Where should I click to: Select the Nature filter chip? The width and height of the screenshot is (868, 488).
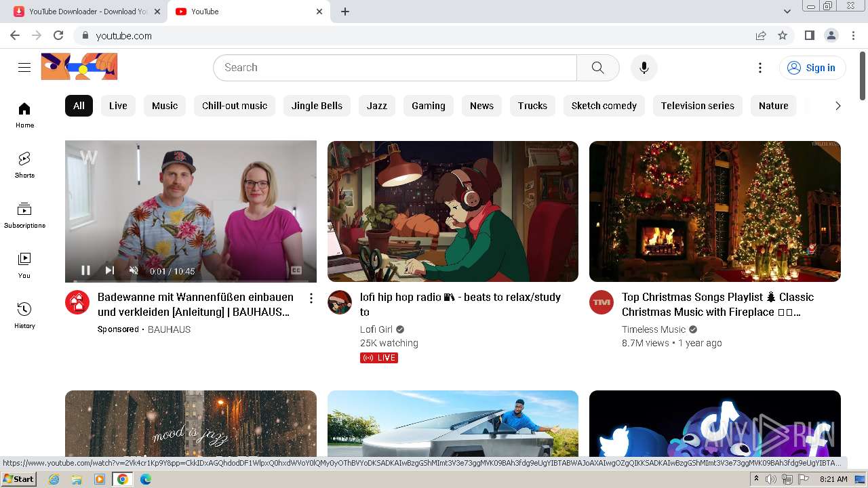774,105
